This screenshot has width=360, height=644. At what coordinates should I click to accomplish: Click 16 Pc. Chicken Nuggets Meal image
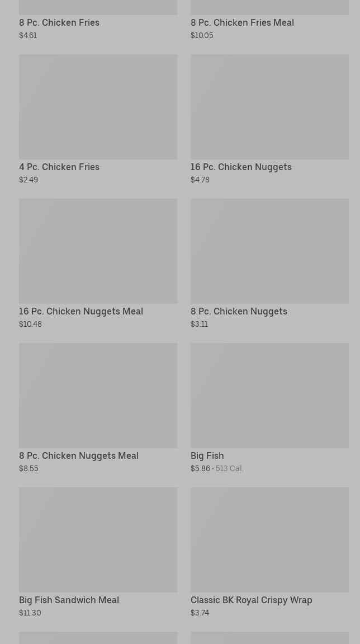(x=98, y=251)
